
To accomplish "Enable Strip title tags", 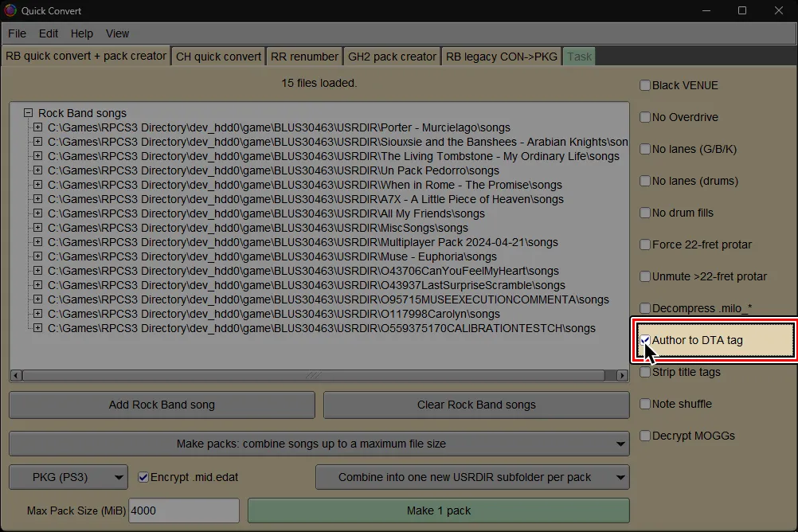I will click(x=644, y=372).
